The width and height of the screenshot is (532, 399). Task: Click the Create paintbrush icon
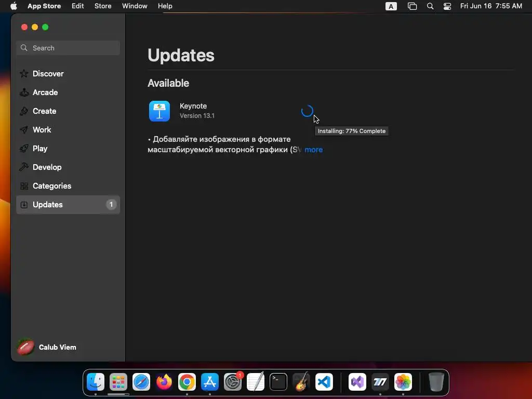24,111
